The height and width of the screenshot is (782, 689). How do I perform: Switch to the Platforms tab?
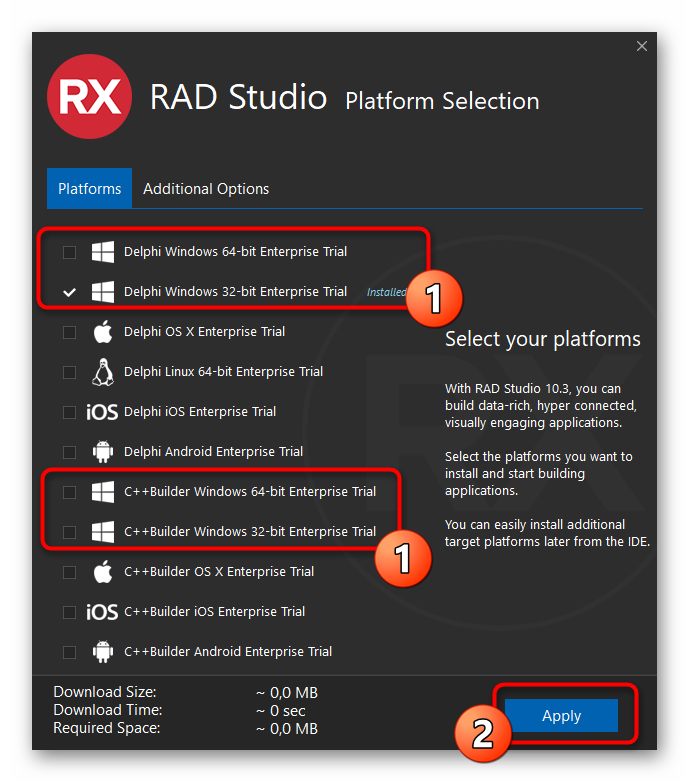pyautogui.click(x=89, y=188)
